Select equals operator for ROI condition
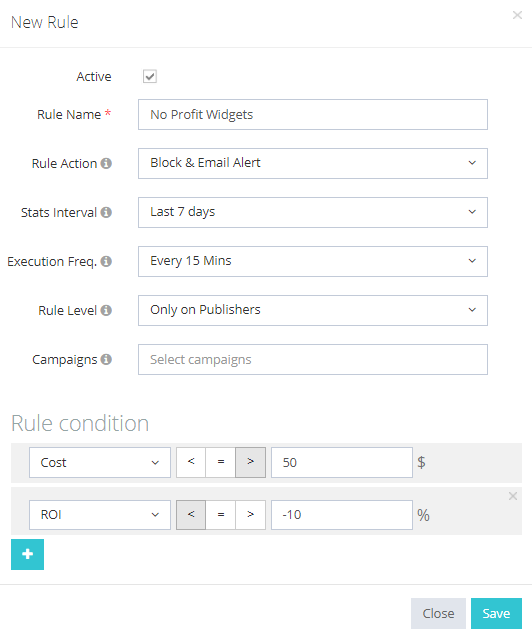Screen dimensions: 532x640 pyautogui.click(x=220, y=515)
